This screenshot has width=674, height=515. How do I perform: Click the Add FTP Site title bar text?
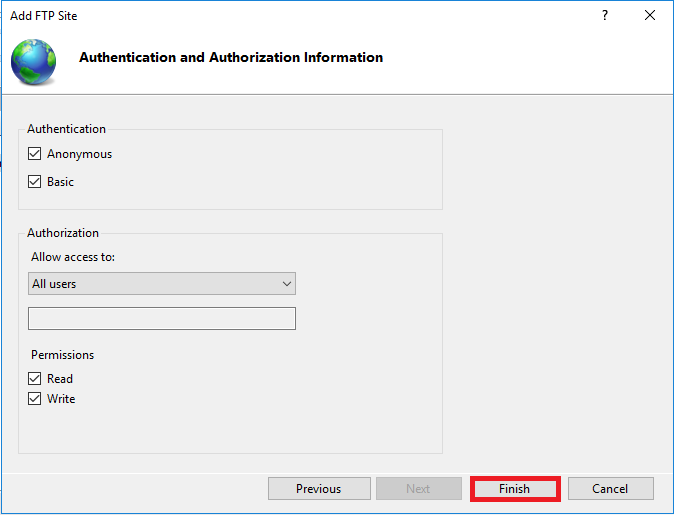44,16
